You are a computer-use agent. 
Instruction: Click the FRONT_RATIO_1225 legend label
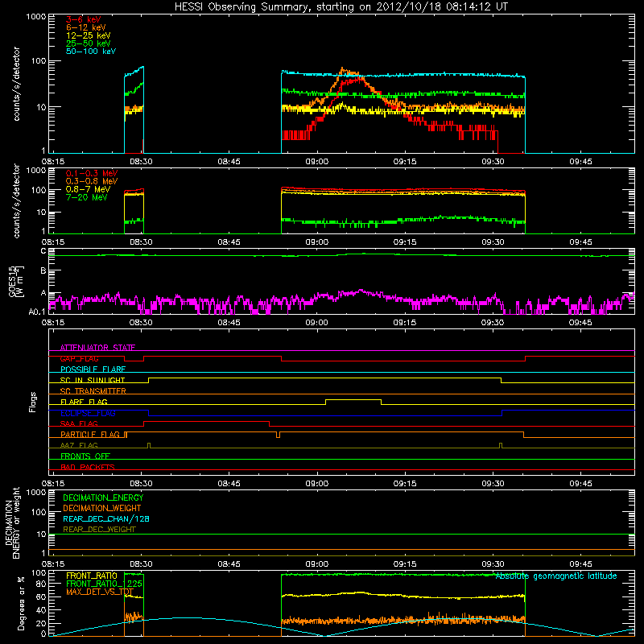105,584
